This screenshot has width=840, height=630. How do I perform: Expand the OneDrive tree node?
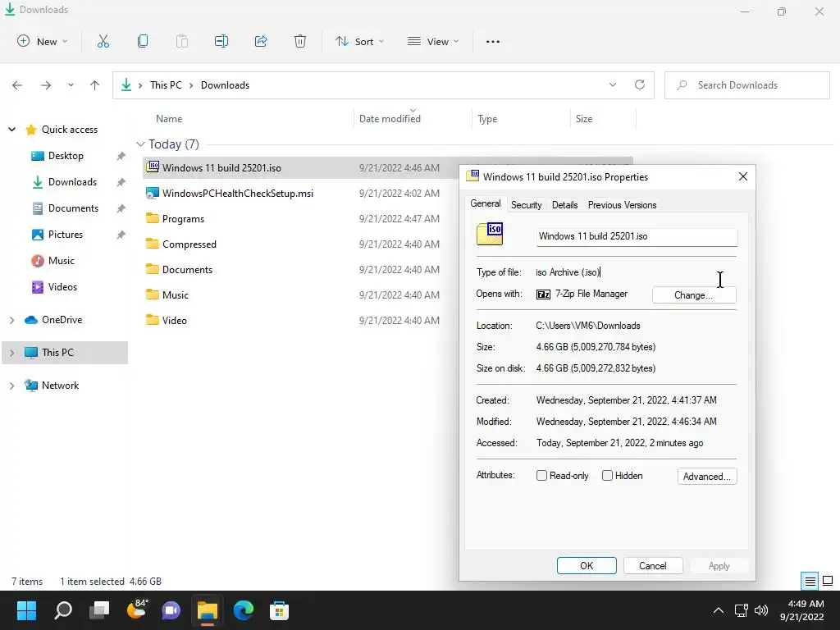11,320
